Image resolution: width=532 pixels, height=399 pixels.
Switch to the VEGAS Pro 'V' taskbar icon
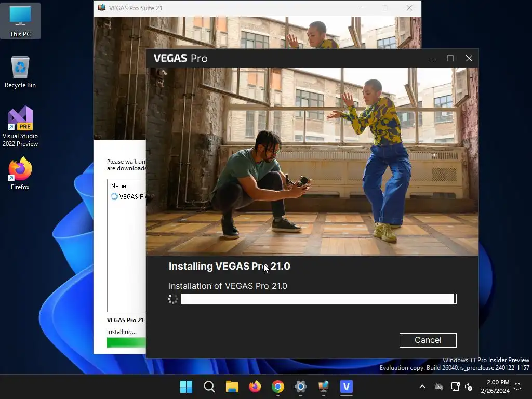(x=347, y=387)
